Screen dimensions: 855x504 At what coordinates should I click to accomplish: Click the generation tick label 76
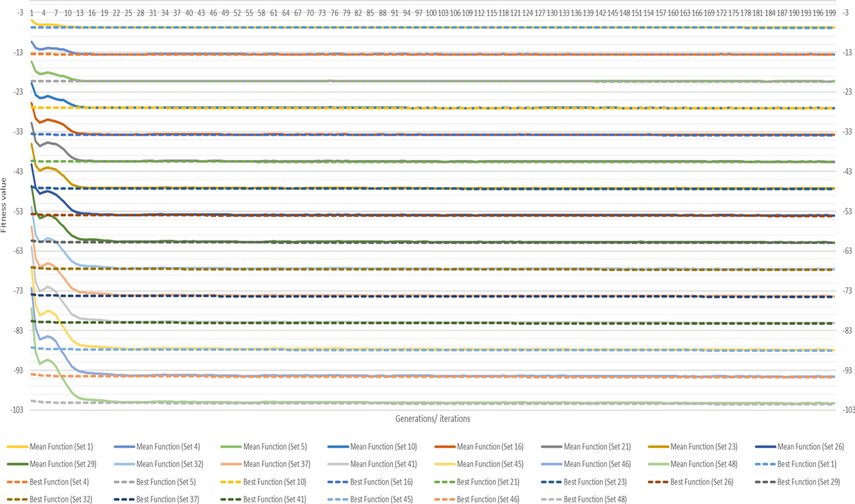click(334, 13)
